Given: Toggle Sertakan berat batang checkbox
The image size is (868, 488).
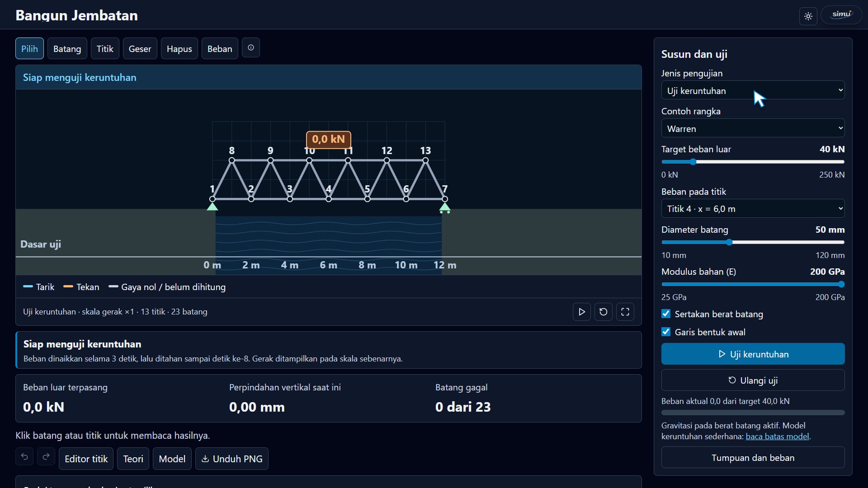Looking at the screenshot, I should 666,314.
